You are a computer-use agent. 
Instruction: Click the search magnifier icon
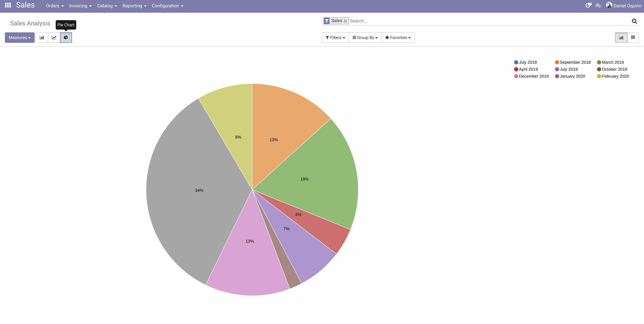point(634,21)
